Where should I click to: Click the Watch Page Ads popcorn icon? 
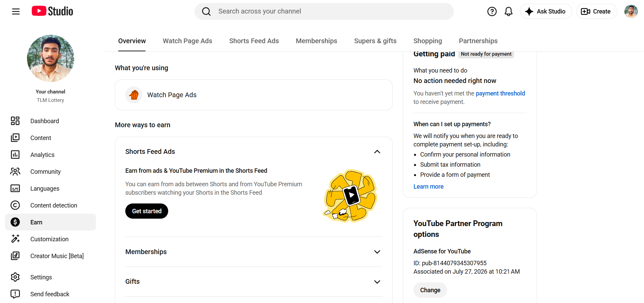pyautogui.click(x=134, y=95)
